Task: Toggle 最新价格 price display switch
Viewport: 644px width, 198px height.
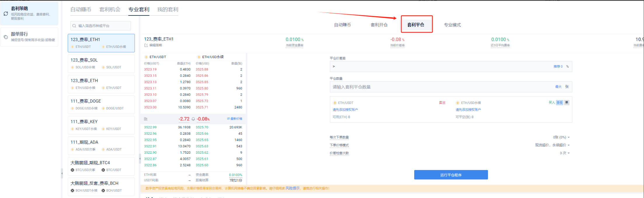Action: (x=235, y=119)
